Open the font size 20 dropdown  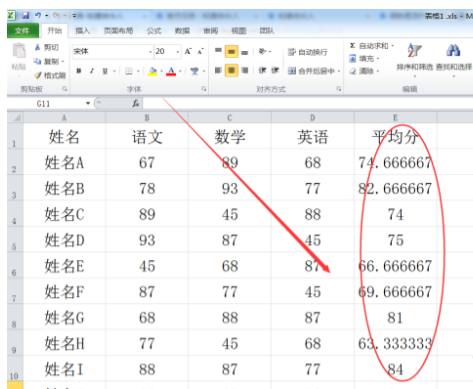178,52
